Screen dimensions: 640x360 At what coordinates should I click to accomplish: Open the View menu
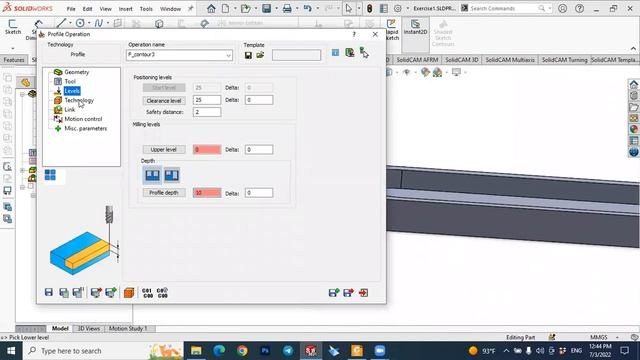coord(105,9)
